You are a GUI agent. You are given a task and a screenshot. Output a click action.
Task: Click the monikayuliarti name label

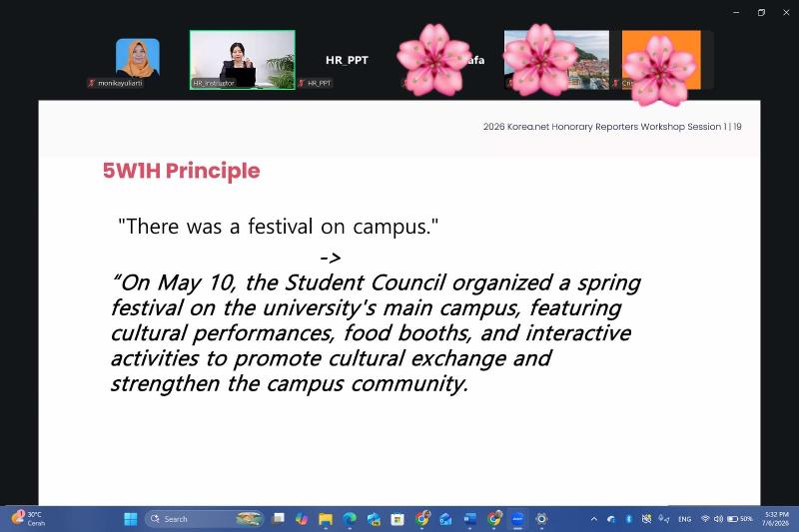(120, 83)
